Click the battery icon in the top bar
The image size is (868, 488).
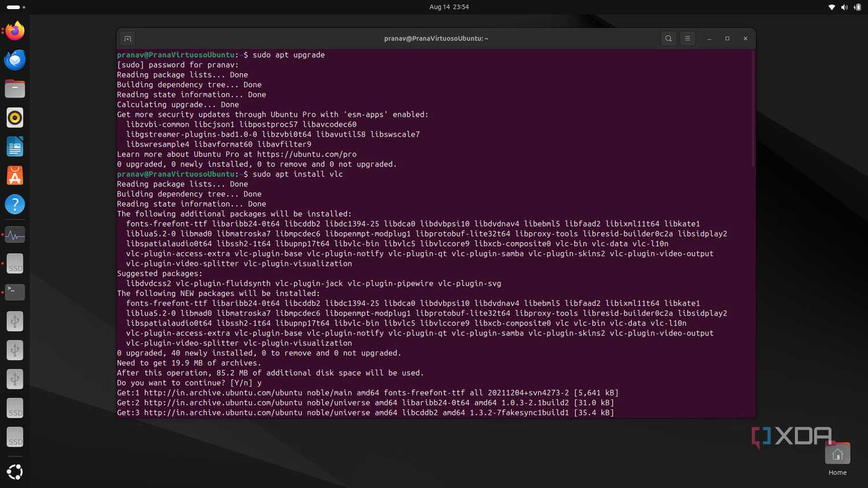[857, 7]
